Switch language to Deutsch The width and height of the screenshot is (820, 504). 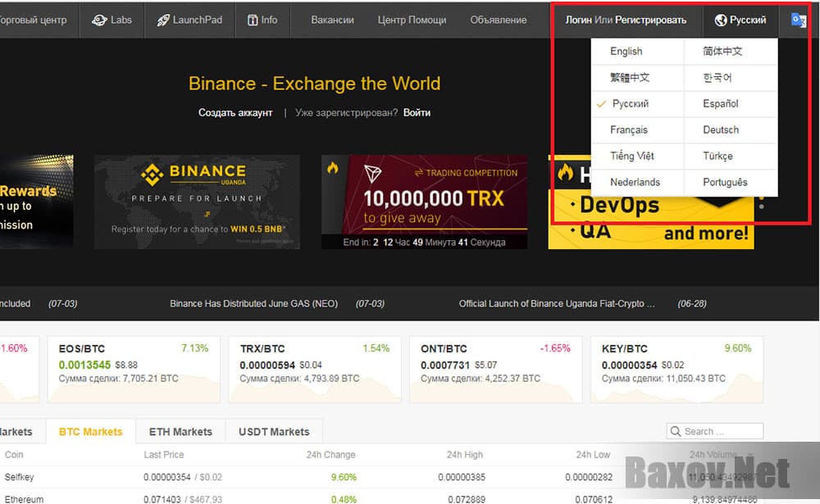point(720,129)
